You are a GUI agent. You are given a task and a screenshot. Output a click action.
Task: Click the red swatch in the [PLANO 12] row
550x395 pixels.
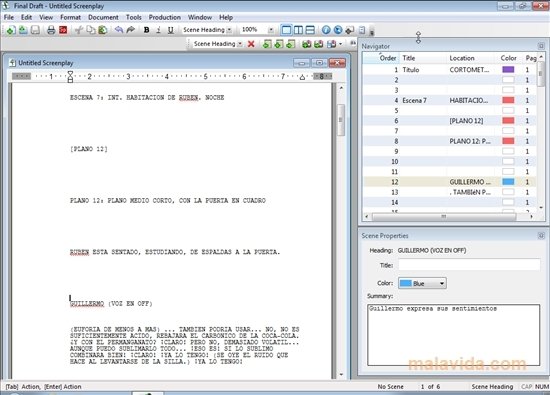[508, 121]
